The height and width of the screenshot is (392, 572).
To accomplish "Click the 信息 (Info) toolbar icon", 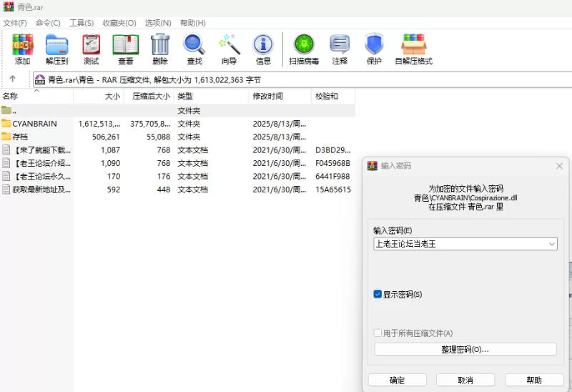I will [263, 45].
